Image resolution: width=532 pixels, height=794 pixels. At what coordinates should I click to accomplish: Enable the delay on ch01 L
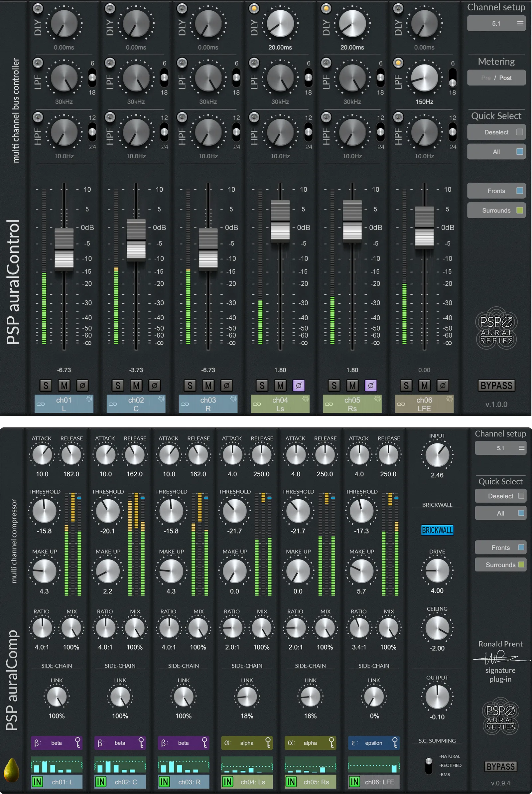pos(38,8)
